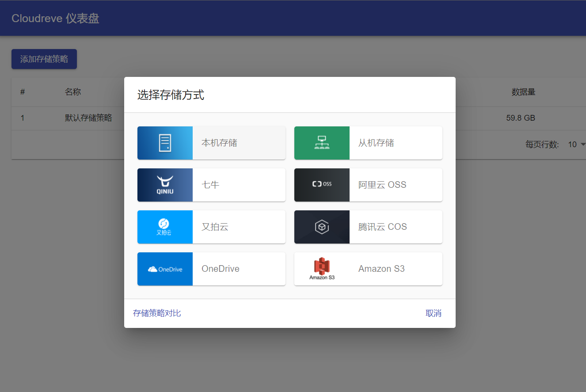
Task: Click the Cloudreve 仪表盘 title
Action: (x=55, y=19)
